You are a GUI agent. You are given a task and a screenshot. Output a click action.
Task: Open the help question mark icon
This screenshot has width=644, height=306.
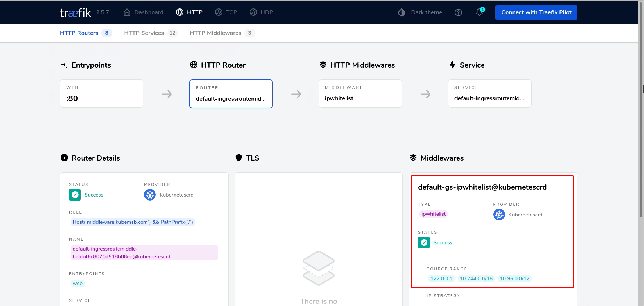[458, 12]
